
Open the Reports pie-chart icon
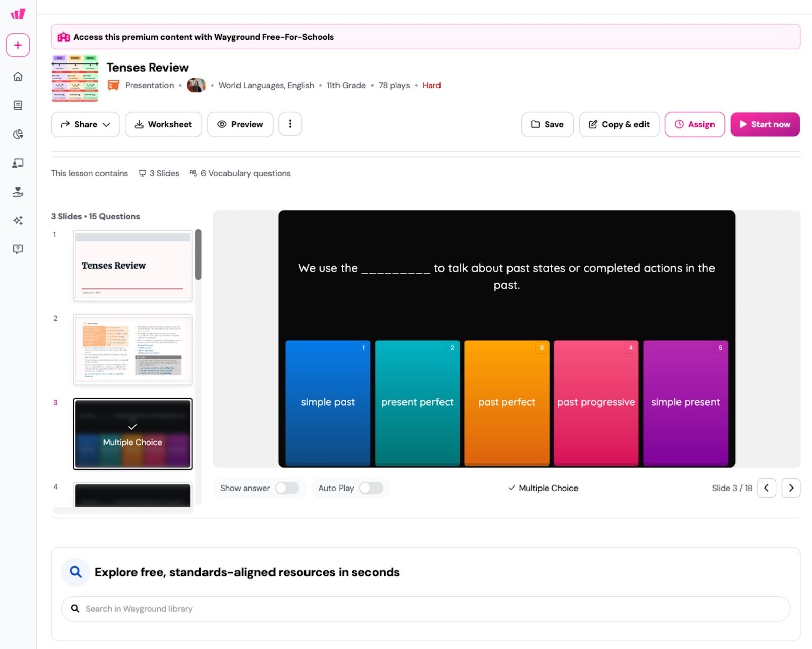tap(18, 134)
